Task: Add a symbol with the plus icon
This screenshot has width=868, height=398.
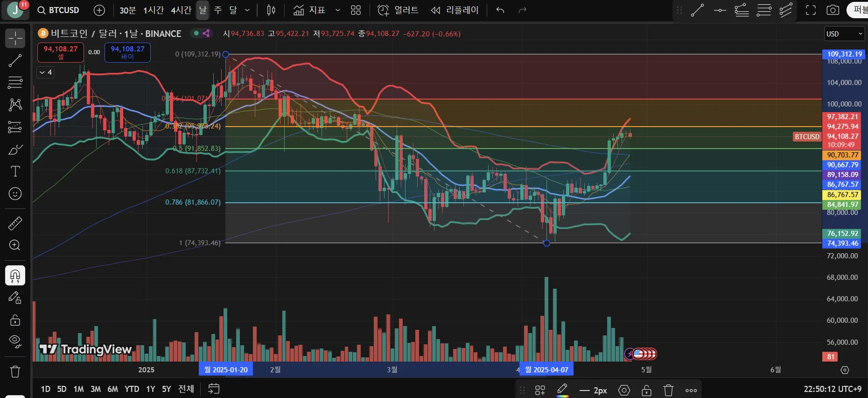Action: (x=99, y=10)
